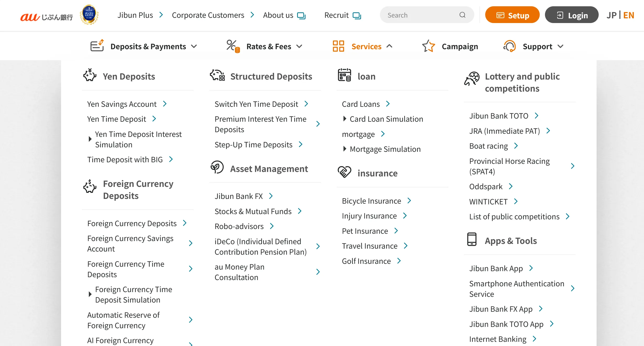This screenshot has width=644, height=346.
Task: Open Golf Insurance link
Action: pyautogui.click(x=366, y=261)
